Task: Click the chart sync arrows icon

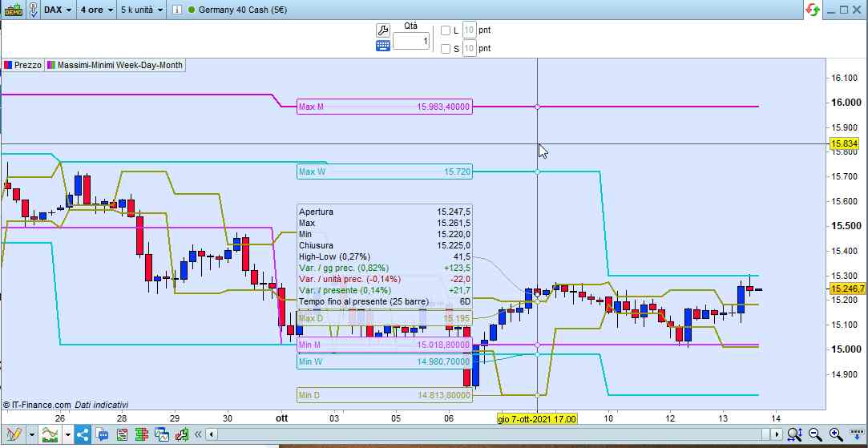Action: (813, 10)
